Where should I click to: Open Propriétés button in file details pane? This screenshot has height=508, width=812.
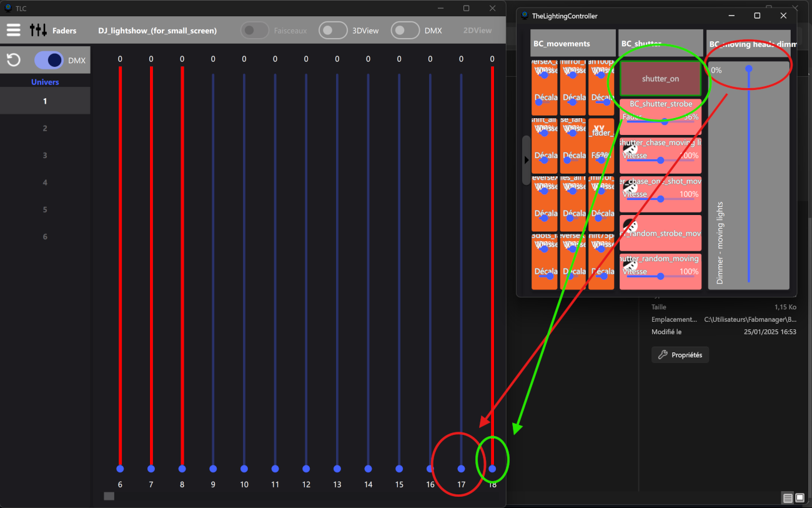pyautogui.click(x=680, y=355)
